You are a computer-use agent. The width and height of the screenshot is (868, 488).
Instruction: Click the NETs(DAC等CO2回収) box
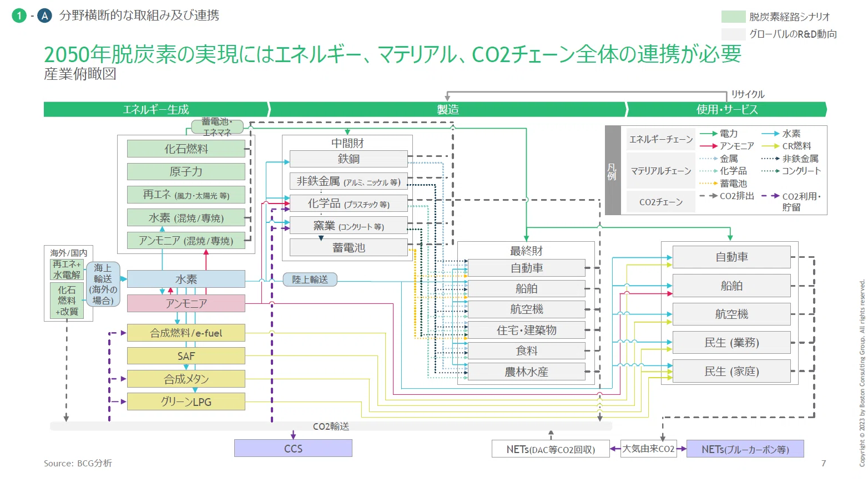(x=551, y=449)
